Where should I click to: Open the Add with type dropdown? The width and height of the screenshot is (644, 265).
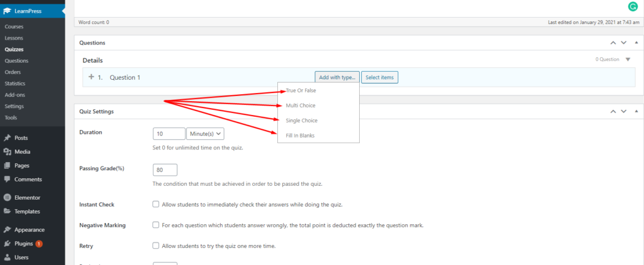click(337, 77)
